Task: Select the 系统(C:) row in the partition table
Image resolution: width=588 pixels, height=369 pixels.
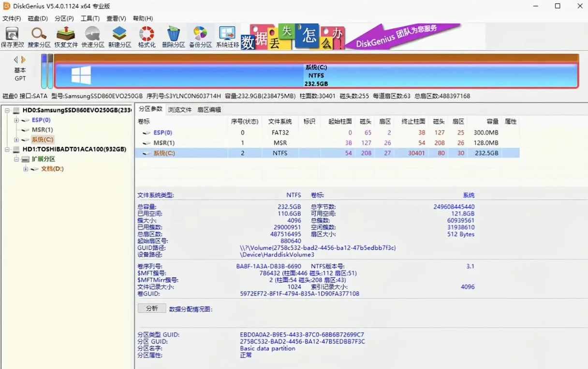Action: pyautogui.click(x=327, y=153)
